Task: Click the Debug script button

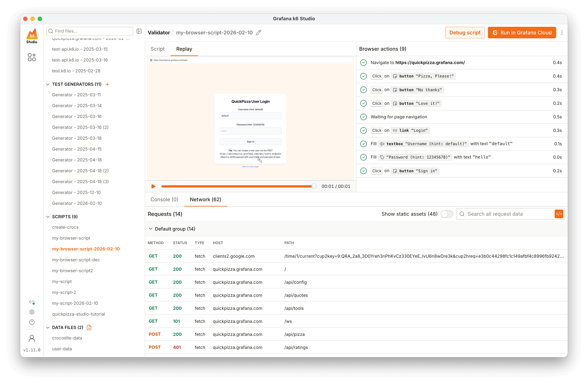Action: (465, 33)
